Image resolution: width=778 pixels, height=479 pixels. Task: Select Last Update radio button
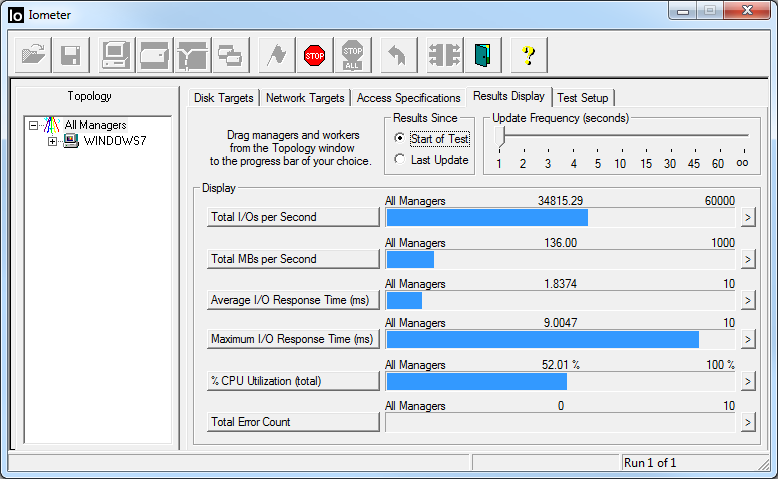pyautogui.click(x=399, y=159)
